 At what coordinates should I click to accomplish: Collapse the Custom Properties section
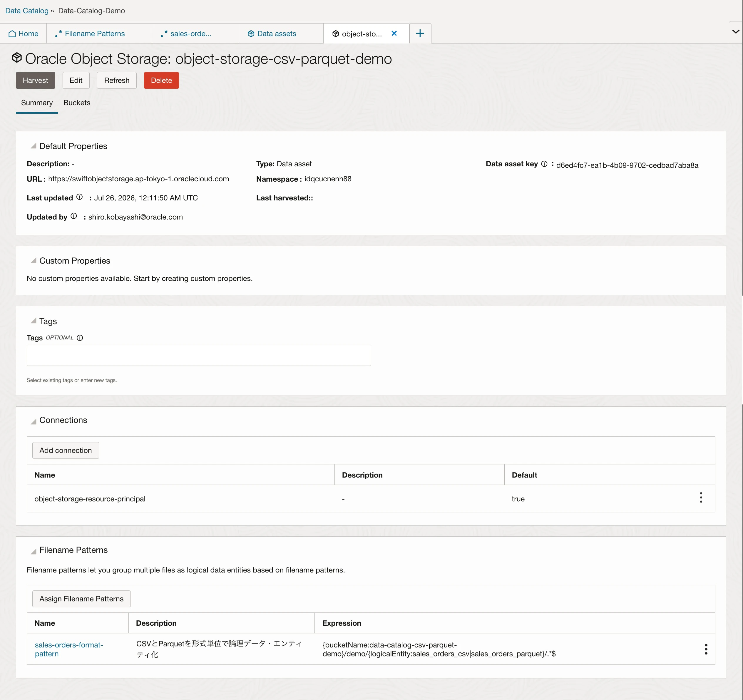pos(33,260)
